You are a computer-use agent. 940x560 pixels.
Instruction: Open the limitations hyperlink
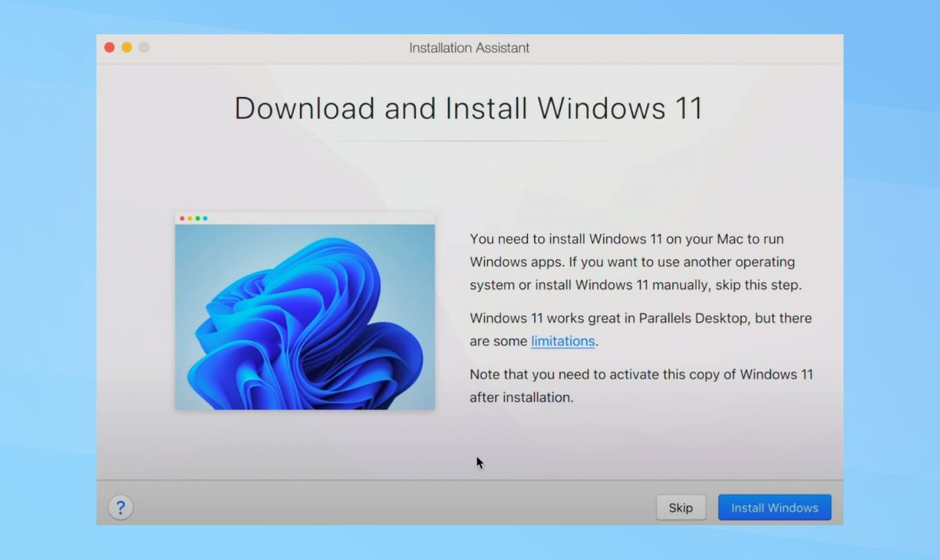[562, 341]
